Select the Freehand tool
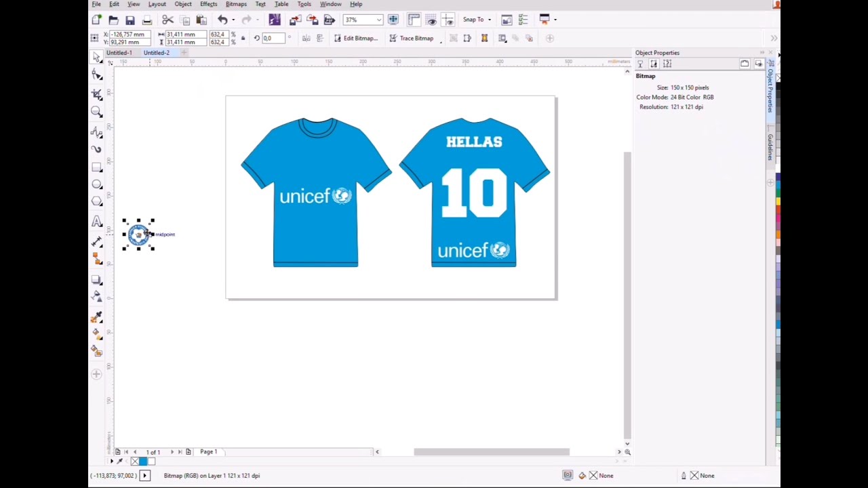Image resolution: width=868 pixels, height=488 pixels. point(96,132)
